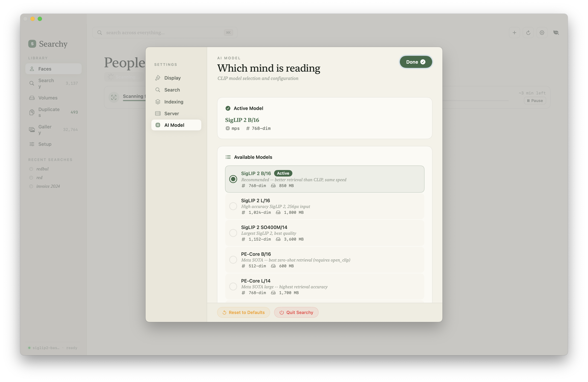The height and width of the screenshot is (382, 588).
Task: Open Search settings section
Action: 176,90
